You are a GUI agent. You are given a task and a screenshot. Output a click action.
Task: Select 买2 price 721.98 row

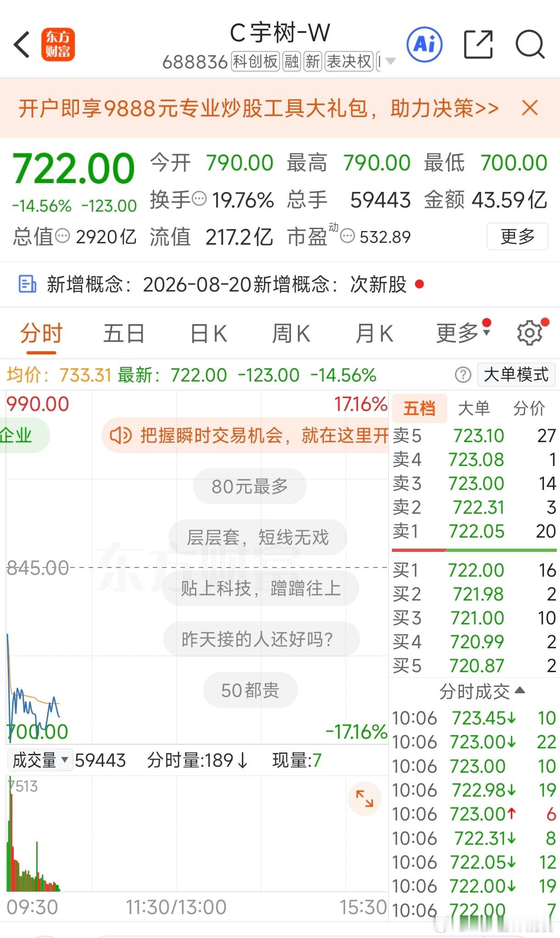coord(474,594)
